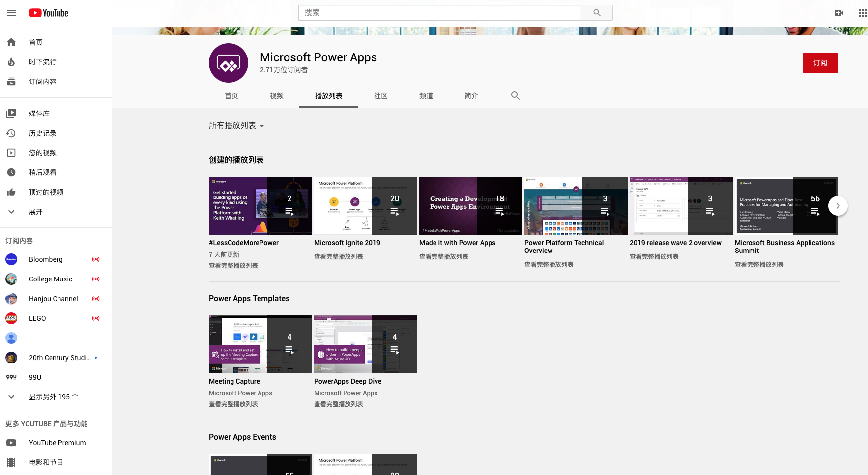Viewport: 868px width, 475px height.
Task: Open the Power Apps Templates section heading
Action: point(249,298)
